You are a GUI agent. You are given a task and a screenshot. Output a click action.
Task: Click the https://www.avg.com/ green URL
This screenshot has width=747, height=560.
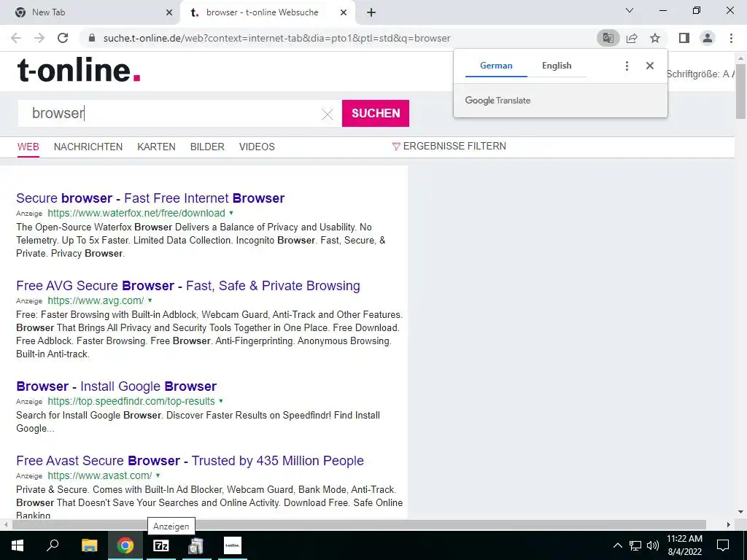(x=96, y=300)
